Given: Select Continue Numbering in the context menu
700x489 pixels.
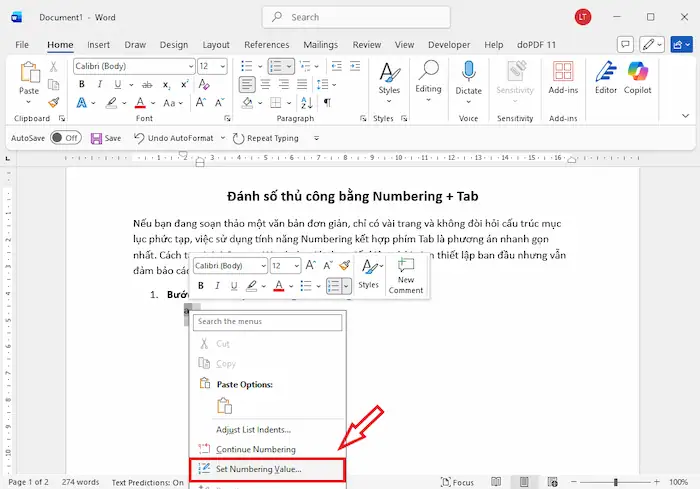Looking at the screenshot, I should tap(255, 449).
